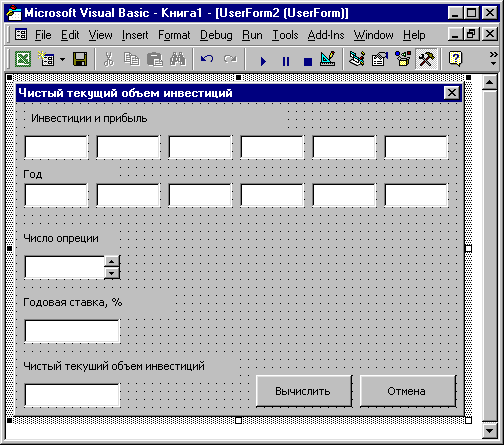This screenshot has width=504, height=445.
Task: Click the View Microsoft Excel icon
Action: click(x=23, y=59)
